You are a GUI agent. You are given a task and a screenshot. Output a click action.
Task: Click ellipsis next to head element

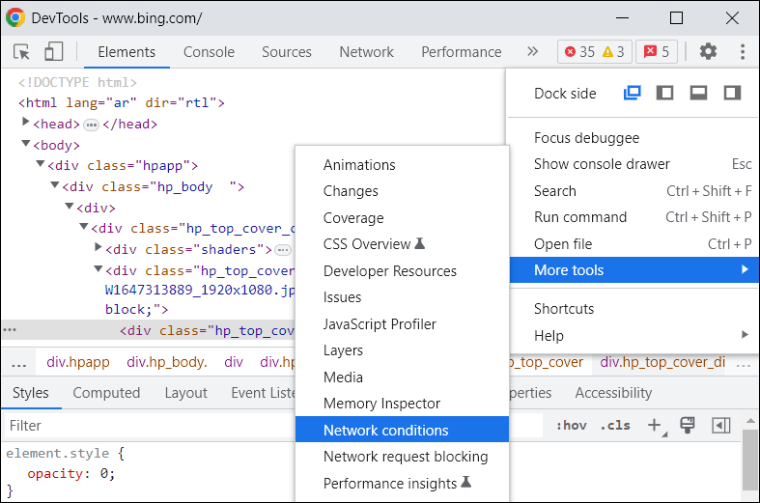click(x=91, y=125)
